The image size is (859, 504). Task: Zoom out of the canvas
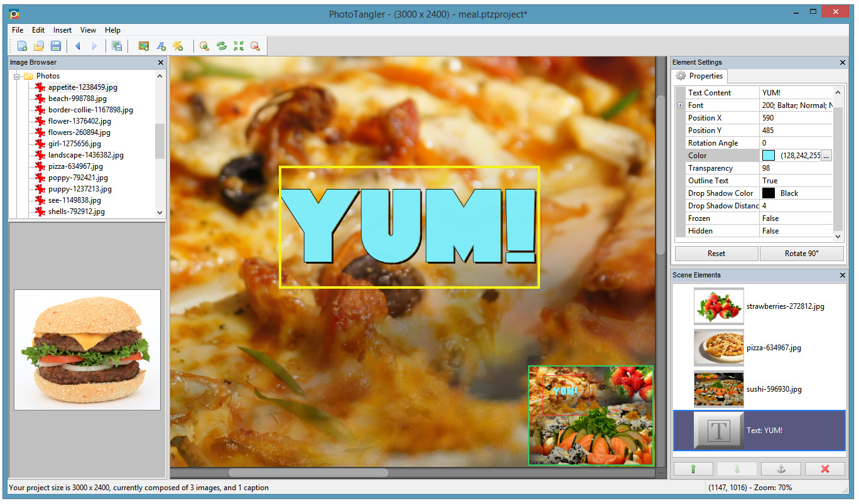pos(256,45)
